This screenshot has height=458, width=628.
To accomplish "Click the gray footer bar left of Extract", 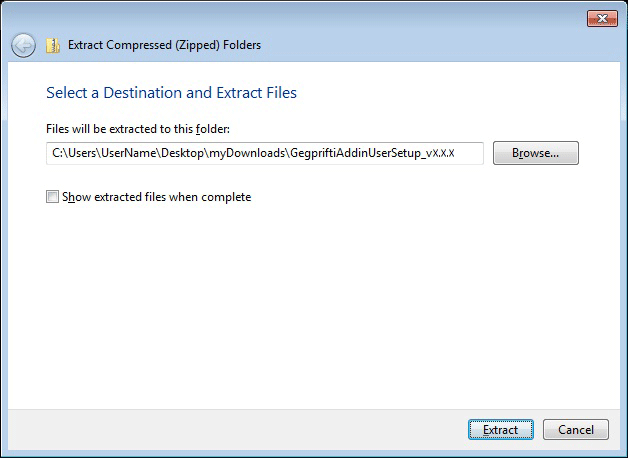I will tap(236, 430).
